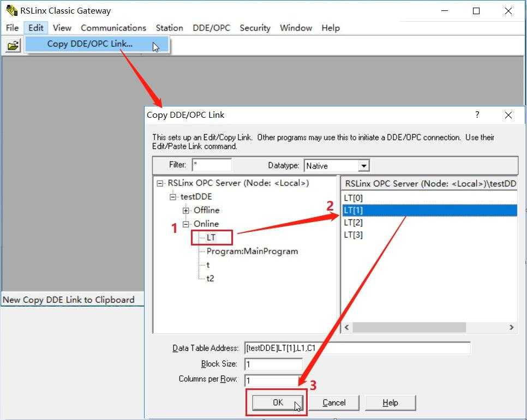Close the RSLinx Classic Gateway window
527x420 pixels.
[x=508, y=11]
